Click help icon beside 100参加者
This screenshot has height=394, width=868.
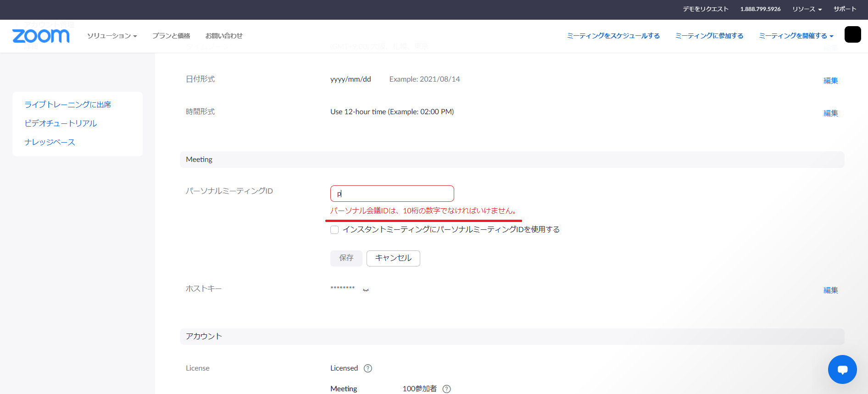click(x=446, y=389)
